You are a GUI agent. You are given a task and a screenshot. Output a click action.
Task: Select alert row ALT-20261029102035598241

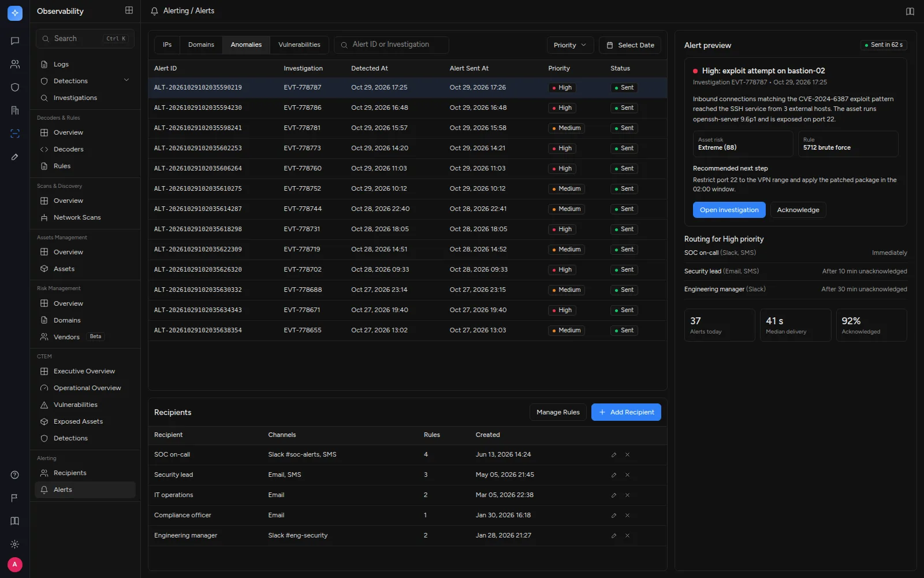click(408, 128)
